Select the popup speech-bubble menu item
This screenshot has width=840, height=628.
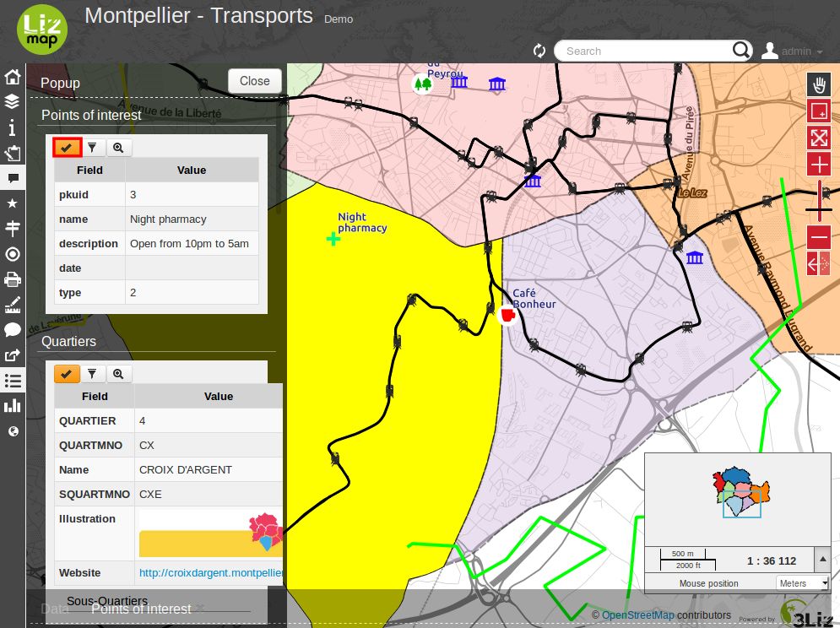tap(13, 177)
